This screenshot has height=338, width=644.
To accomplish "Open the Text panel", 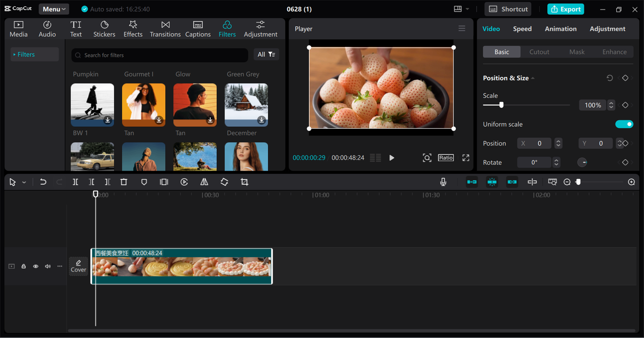I will pos(76,29).
